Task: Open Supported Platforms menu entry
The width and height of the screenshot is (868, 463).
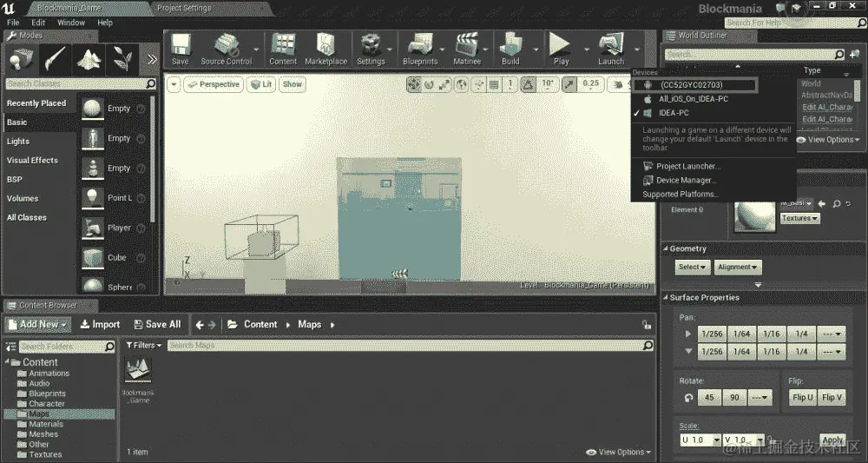Action: click(x=681, y=194)
